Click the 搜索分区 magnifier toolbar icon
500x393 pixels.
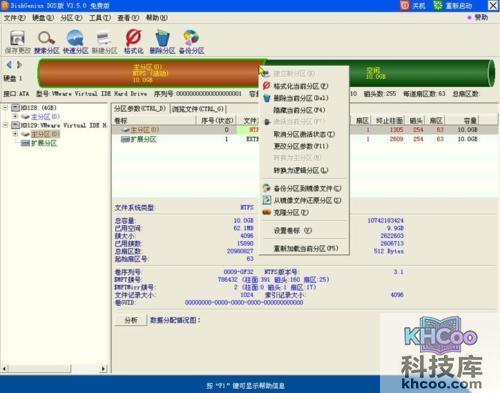pyautogui.click(x=47, y=42)
